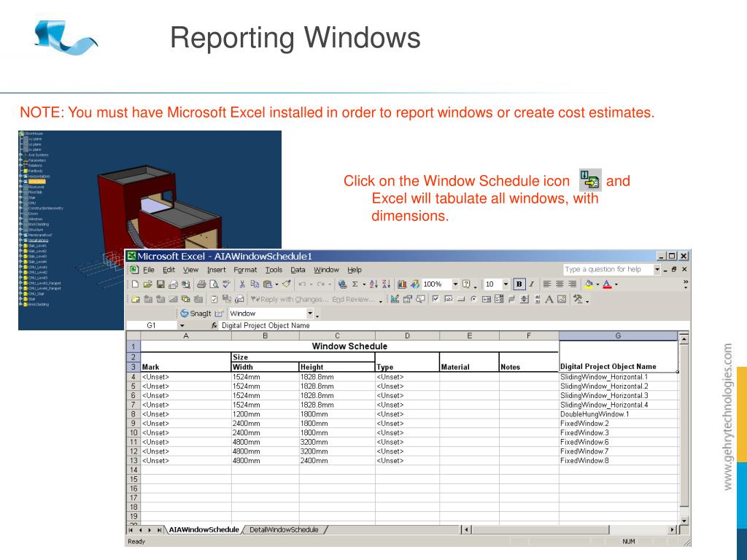
Task: Click the Insert Hyperlink globe icon
Action: point(342,284)
